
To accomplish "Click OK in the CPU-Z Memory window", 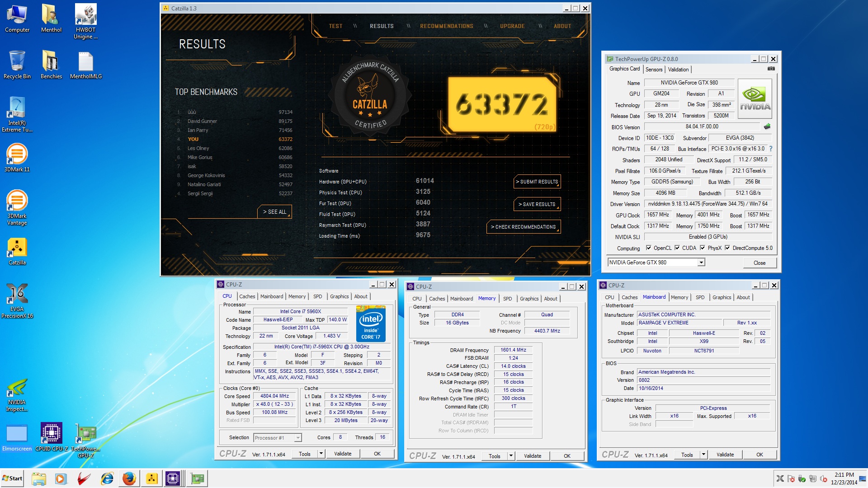I will 567,456.
